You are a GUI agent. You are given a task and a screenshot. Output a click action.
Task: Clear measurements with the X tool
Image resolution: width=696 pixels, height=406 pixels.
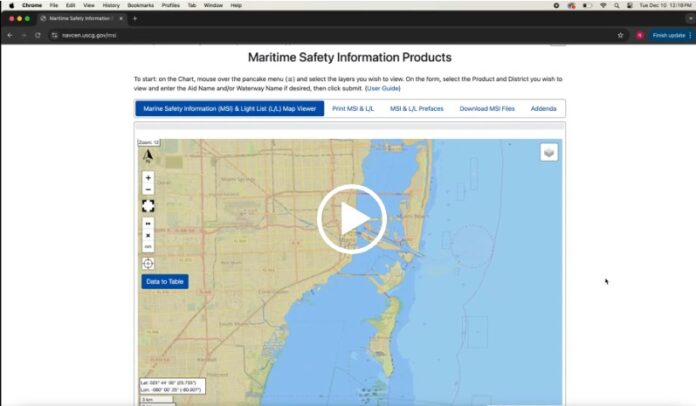[148, 236]
